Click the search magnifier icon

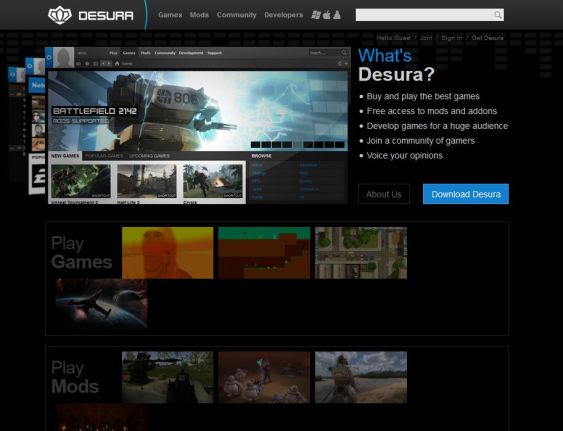coord(498,15)
